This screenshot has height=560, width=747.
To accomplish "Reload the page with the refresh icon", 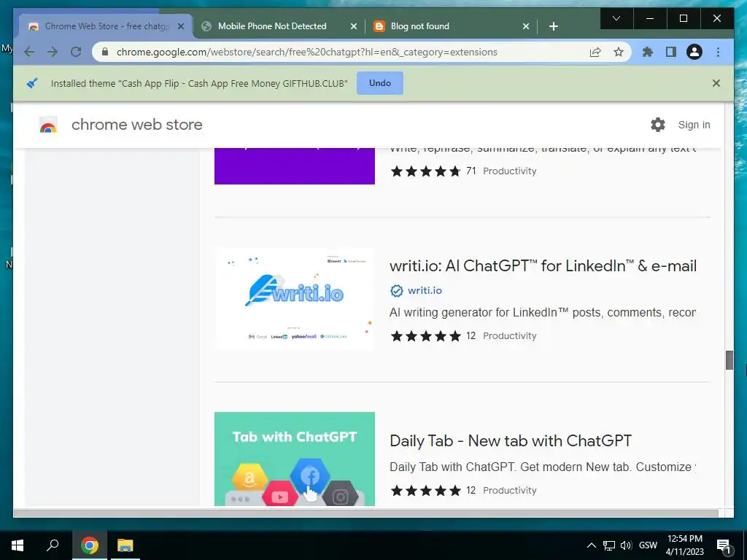I will pyautogui.click(x=76, y=52).
